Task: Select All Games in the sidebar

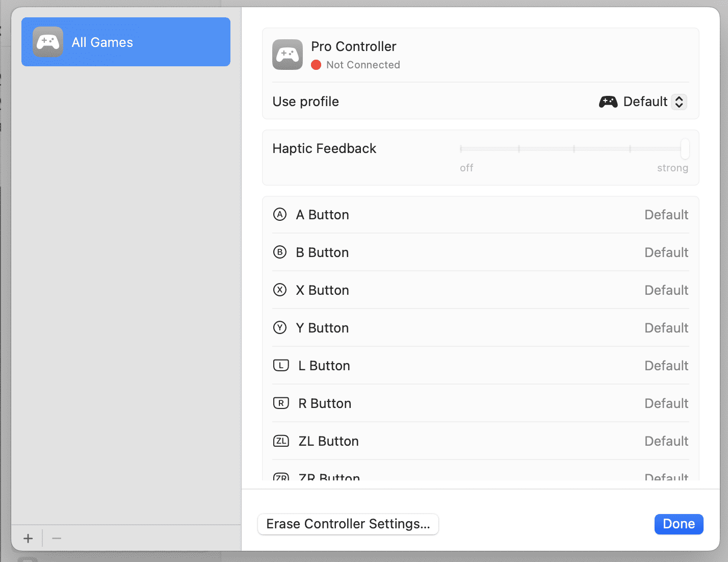Action: tap(126, 42)
